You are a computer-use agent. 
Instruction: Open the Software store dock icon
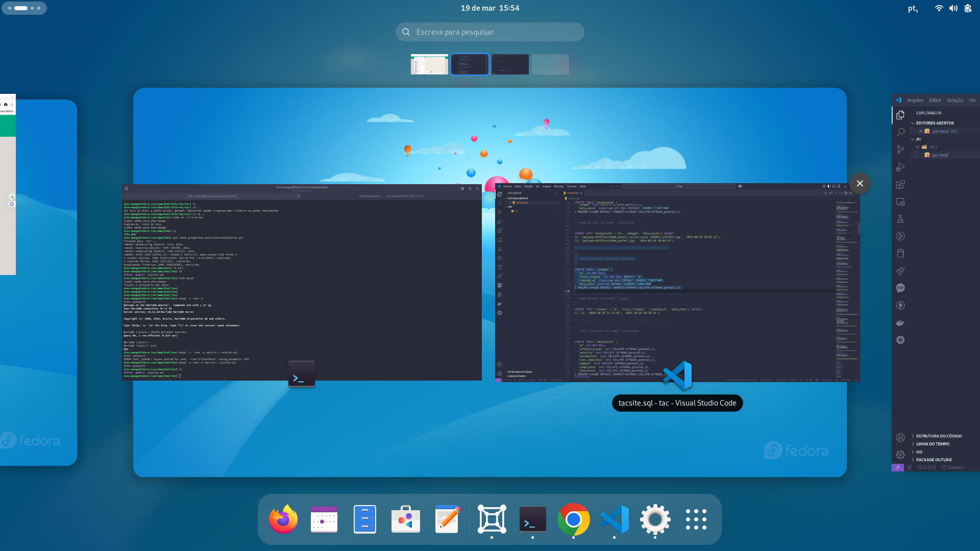(406, 519)
